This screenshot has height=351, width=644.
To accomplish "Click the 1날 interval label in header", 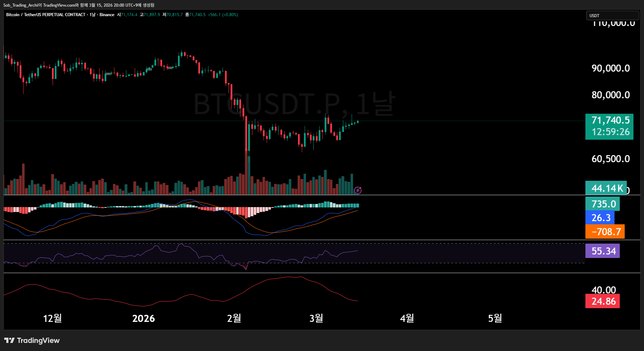I will (92, 15).
